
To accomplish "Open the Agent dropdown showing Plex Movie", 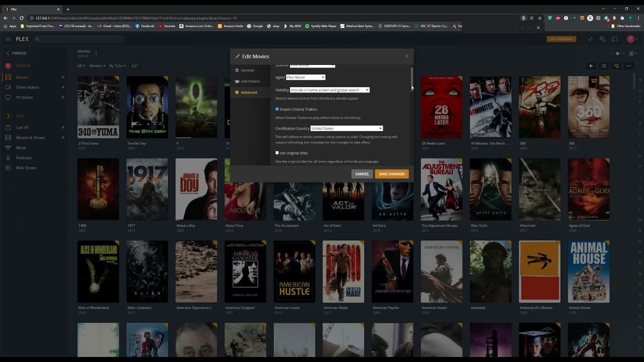I will 306,77.
